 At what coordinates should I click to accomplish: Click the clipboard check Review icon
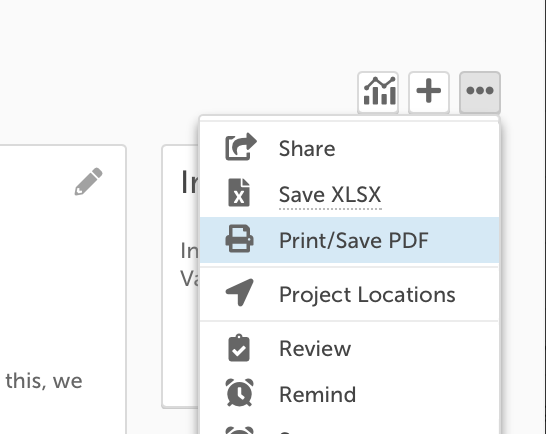click(x=239, y=348)
